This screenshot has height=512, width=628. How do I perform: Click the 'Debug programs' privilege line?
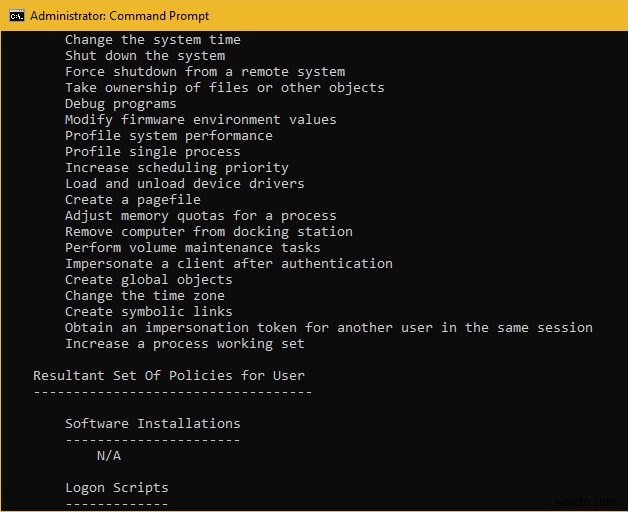(120, 104)
